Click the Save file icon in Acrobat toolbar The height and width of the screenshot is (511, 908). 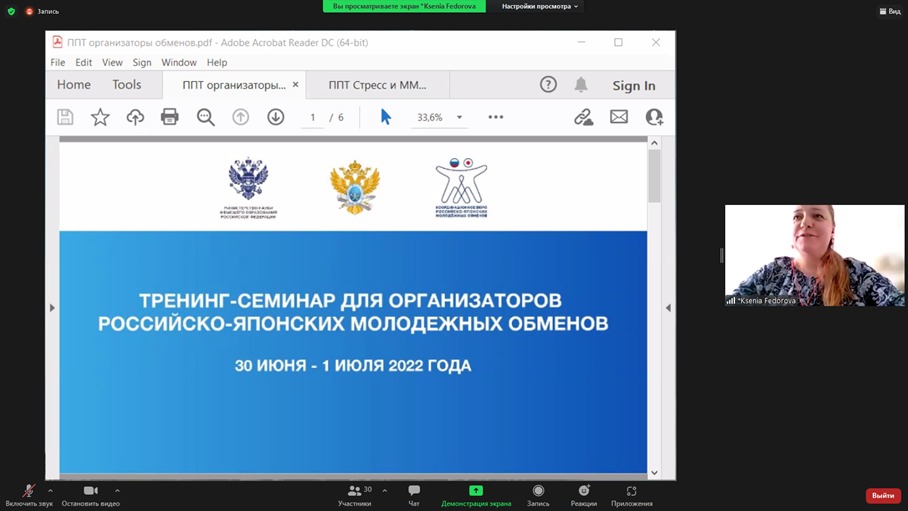pyautogui.click(x=65, y=117)
